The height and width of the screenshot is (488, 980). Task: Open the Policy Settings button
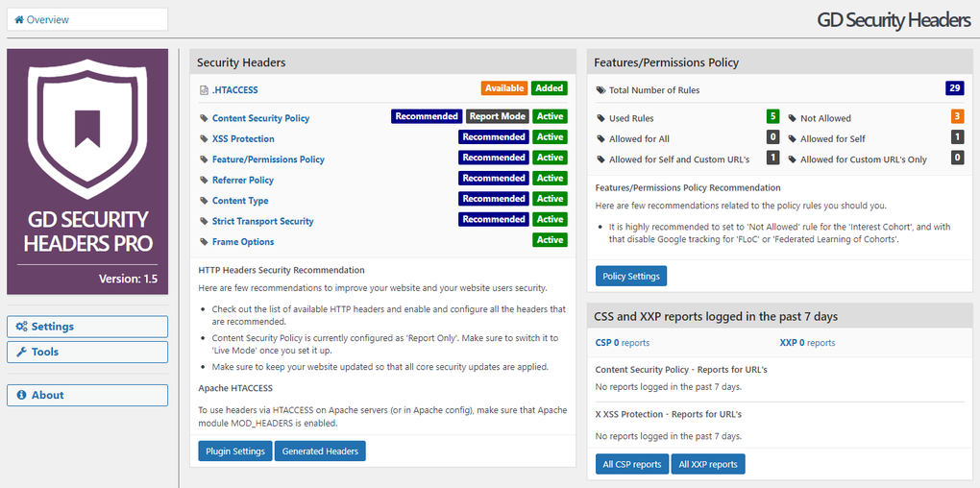[x=630, y=277]
